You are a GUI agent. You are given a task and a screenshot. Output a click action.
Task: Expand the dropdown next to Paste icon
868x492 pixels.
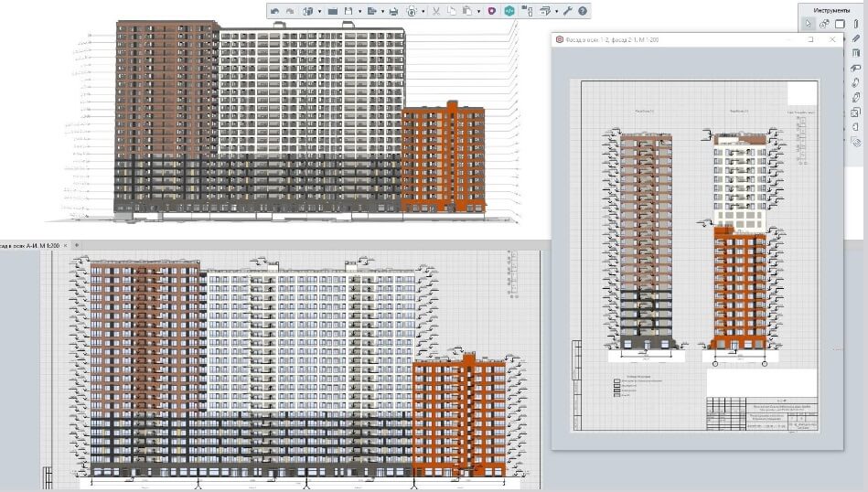pyautogui.click(x=478, y=11)
